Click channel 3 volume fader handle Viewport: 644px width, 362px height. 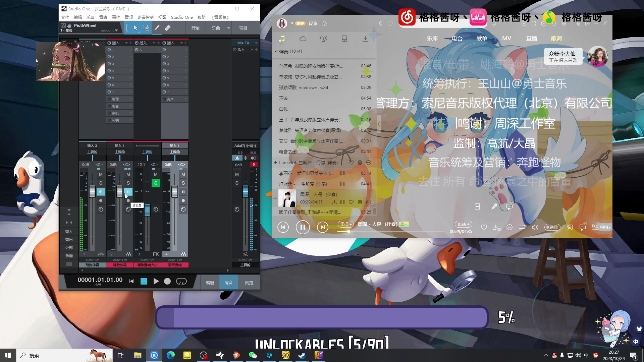click(147, 210)
